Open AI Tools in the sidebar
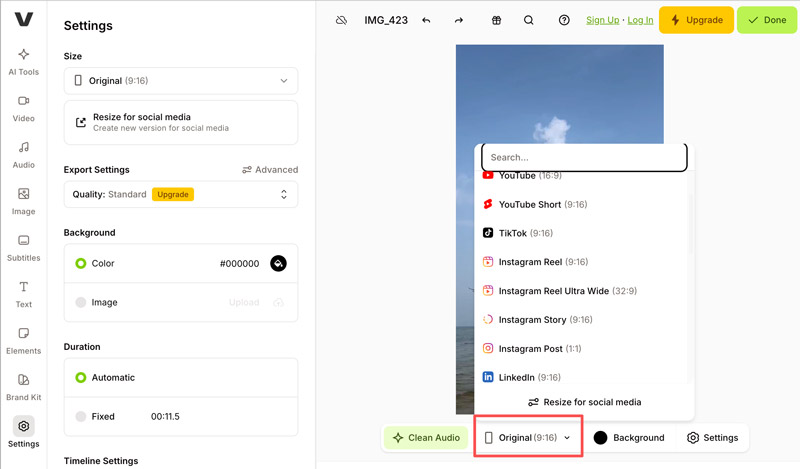This screenshot has height=469, width=800. click(23, 62)
